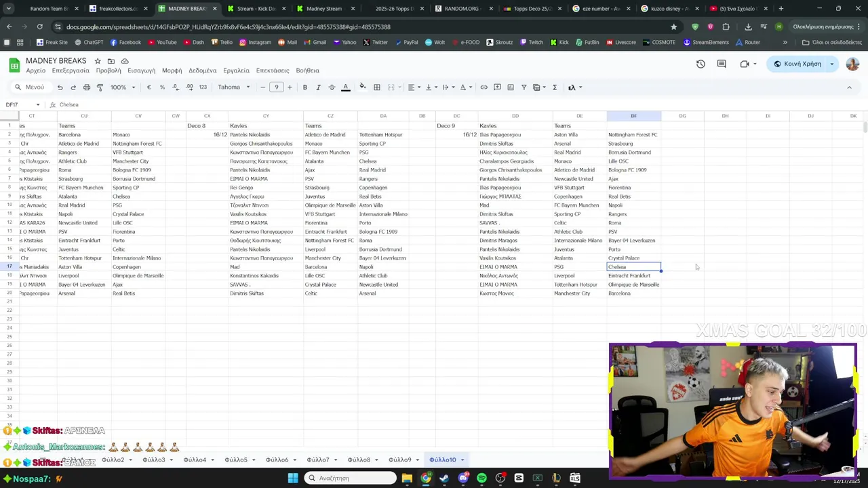Open comments panel icon

point(722,64)
